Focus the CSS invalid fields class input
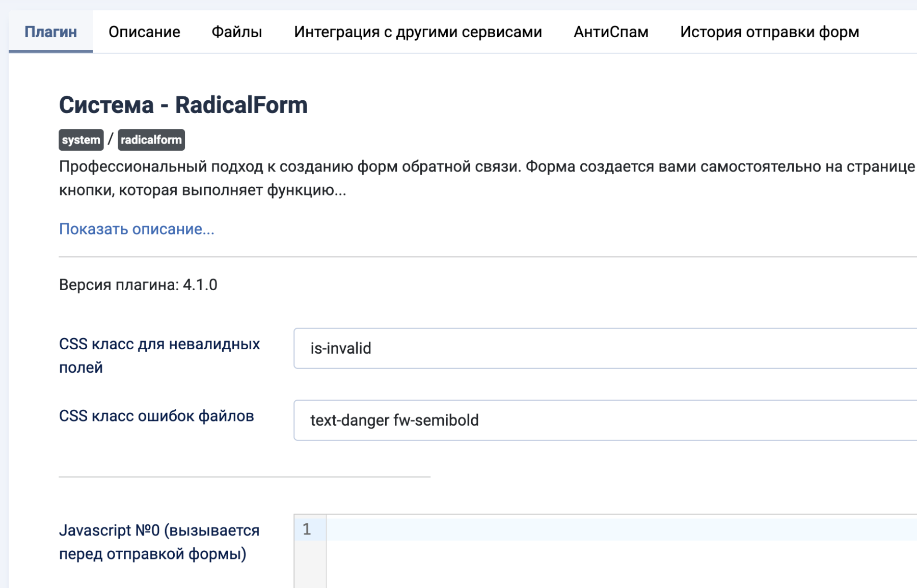Image resolution: width=917 pixels, height=588 pixels. (601, 348)
